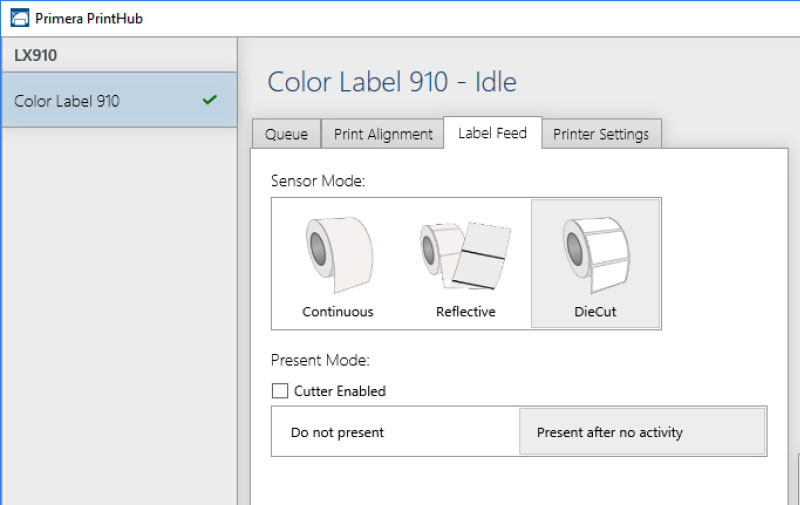Choose Do not present option
This screenshot has width=800, height=505.
coord(395,432)
